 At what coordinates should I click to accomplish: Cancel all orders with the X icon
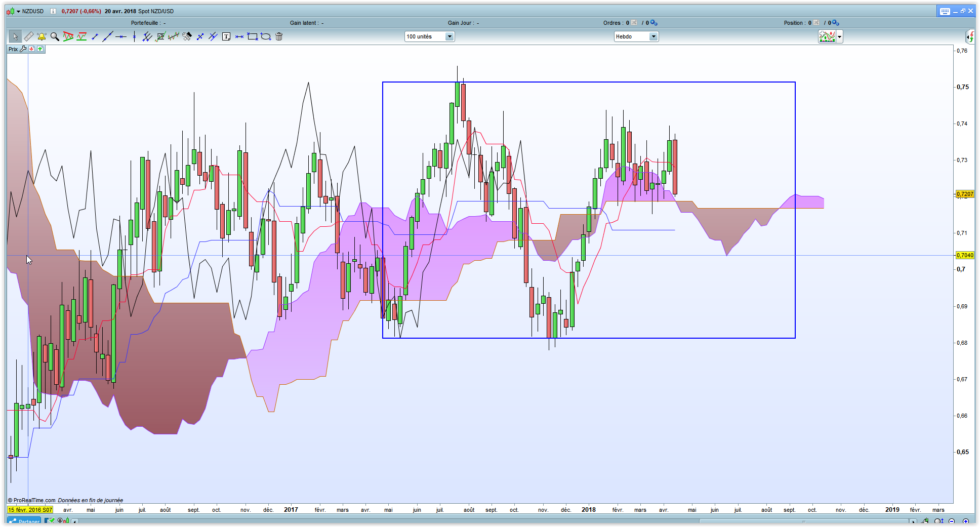[x=634, y=23]
